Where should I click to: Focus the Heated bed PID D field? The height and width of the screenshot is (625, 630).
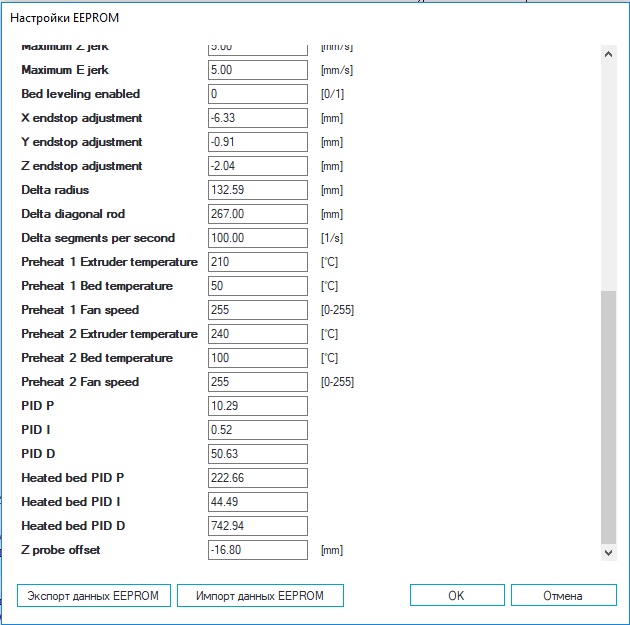[x=258, y=526]
